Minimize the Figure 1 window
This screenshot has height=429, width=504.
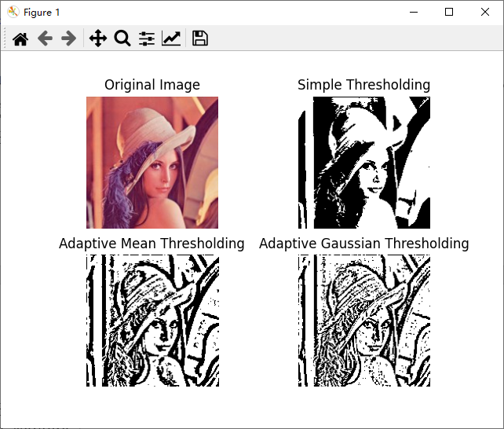pyautogui.click(x=414, y=13)
